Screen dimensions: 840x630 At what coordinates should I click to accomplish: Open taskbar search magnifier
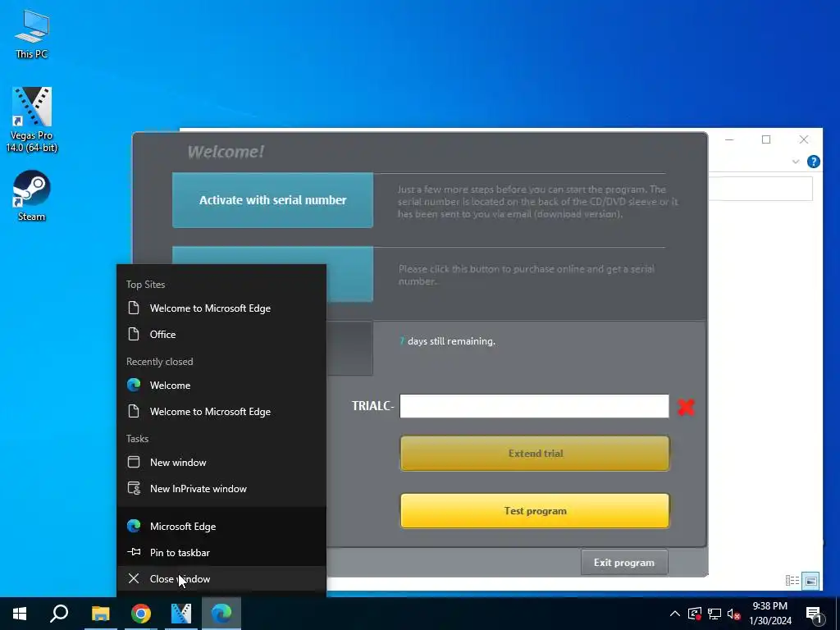coord(59,613)
